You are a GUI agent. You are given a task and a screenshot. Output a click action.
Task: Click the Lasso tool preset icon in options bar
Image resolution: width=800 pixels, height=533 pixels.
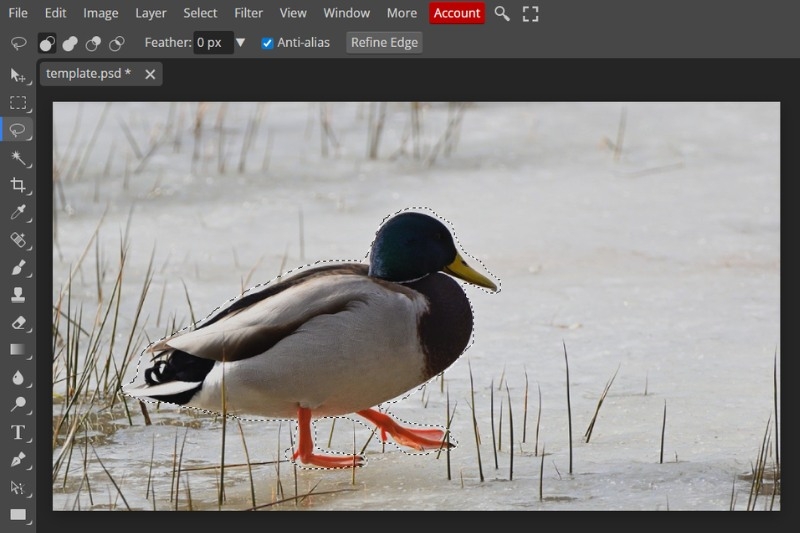[19, 43]
